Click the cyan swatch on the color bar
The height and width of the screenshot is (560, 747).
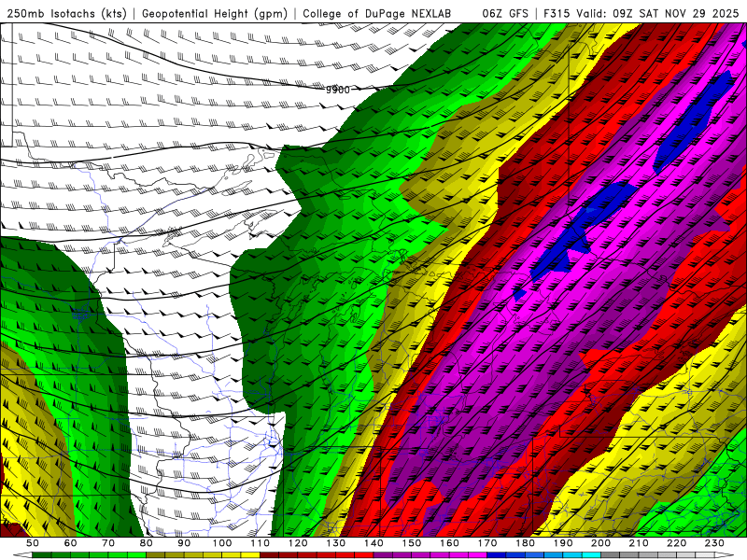coord(591,555)
